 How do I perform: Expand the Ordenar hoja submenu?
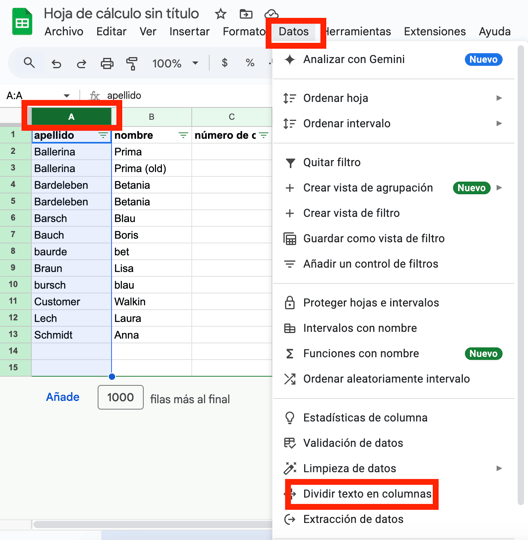[393, 98]
